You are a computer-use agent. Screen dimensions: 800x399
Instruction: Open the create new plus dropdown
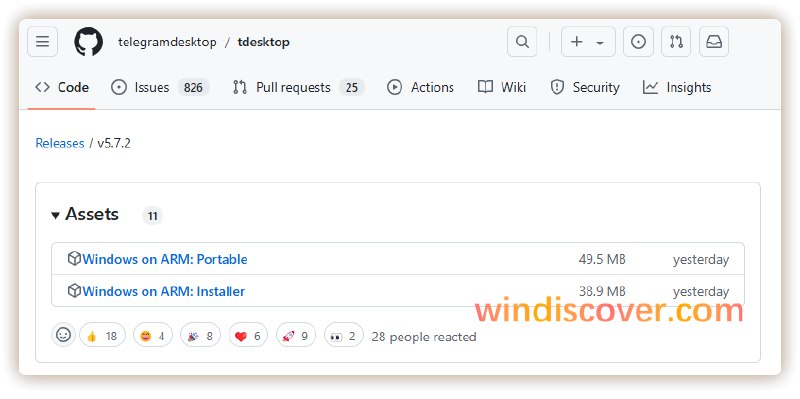(x=588, y=42)
